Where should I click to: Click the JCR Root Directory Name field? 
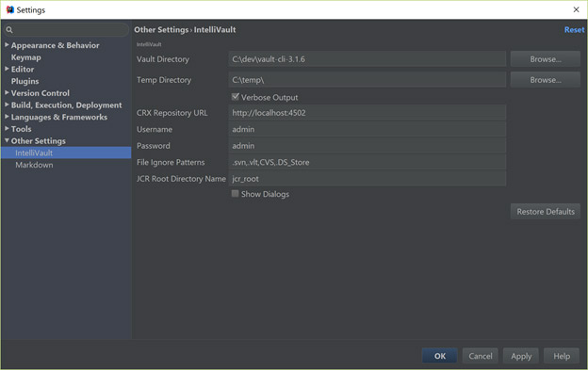point(367,179)
